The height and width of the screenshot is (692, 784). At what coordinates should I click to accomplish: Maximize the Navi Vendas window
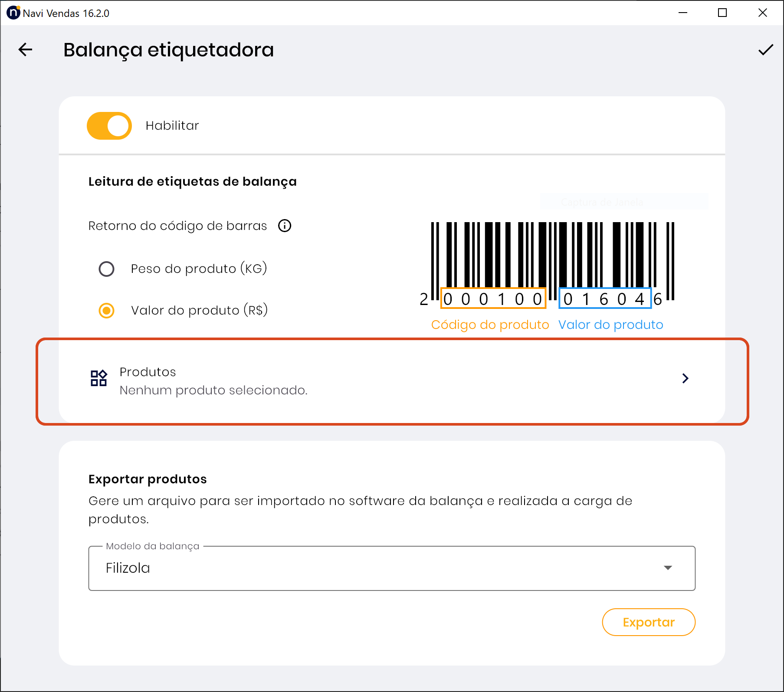[x=722, y=13]
